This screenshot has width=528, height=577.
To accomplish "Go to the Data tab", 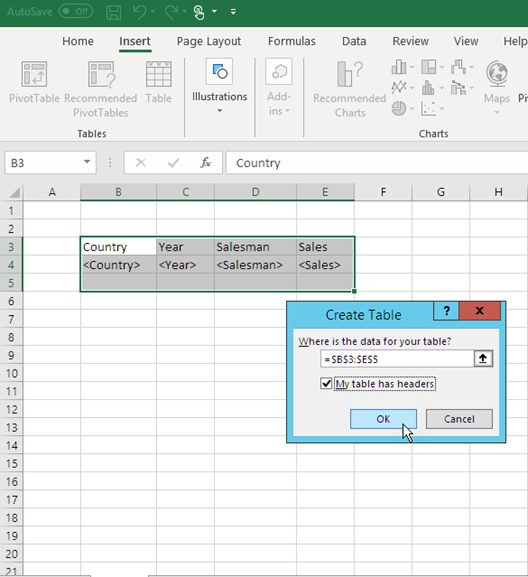I will coord(354,41).
